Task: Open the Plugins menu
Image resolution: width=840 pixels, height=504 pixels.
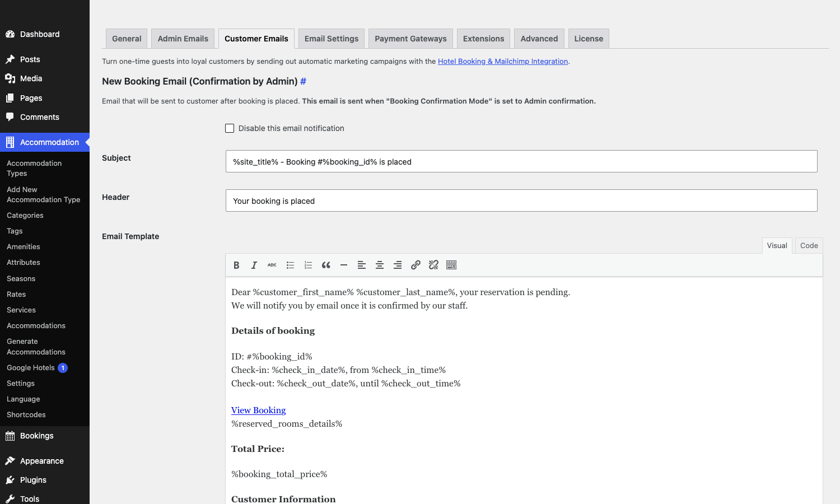Action: tap(45, 480)
